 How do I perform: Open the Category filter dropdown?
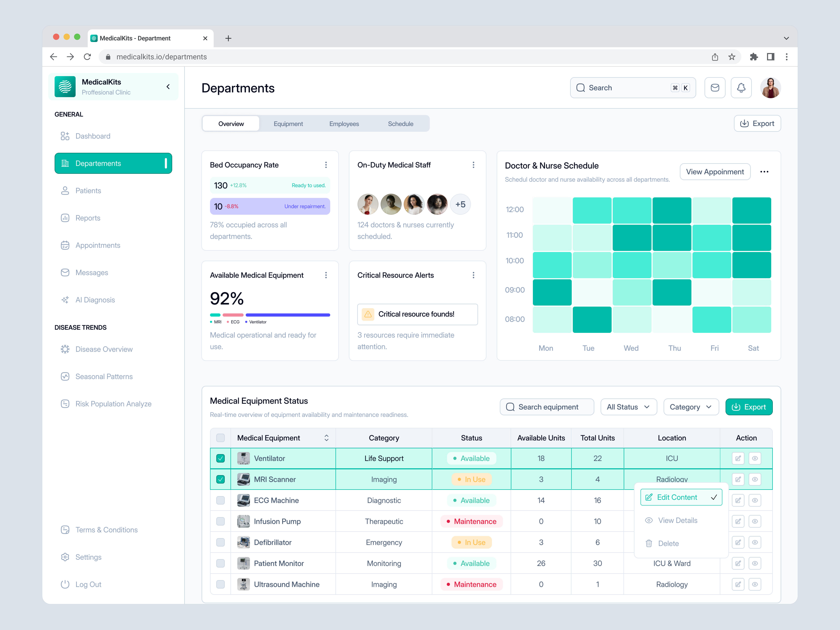(x=690, y=407)
